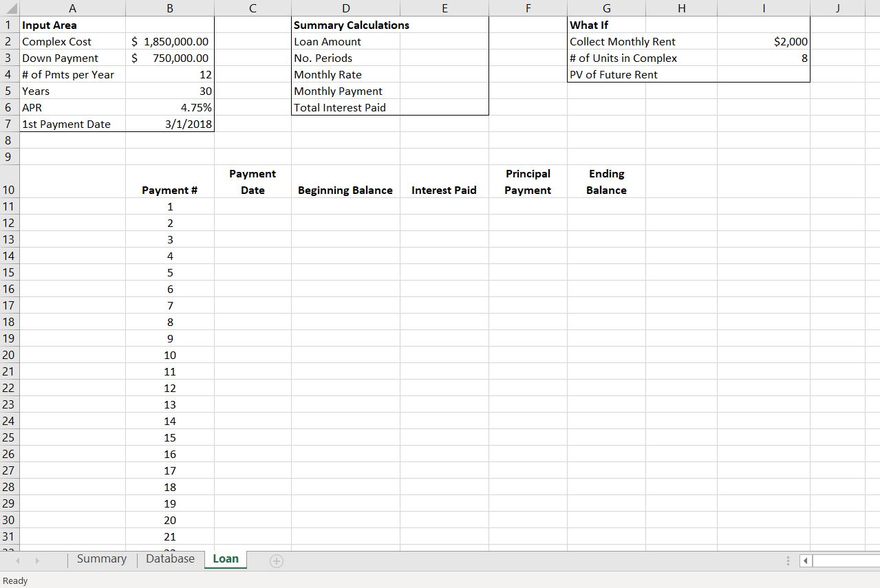
Task: Click the horizontal scrollbar left arrow
Action: [x=804, y=560]
